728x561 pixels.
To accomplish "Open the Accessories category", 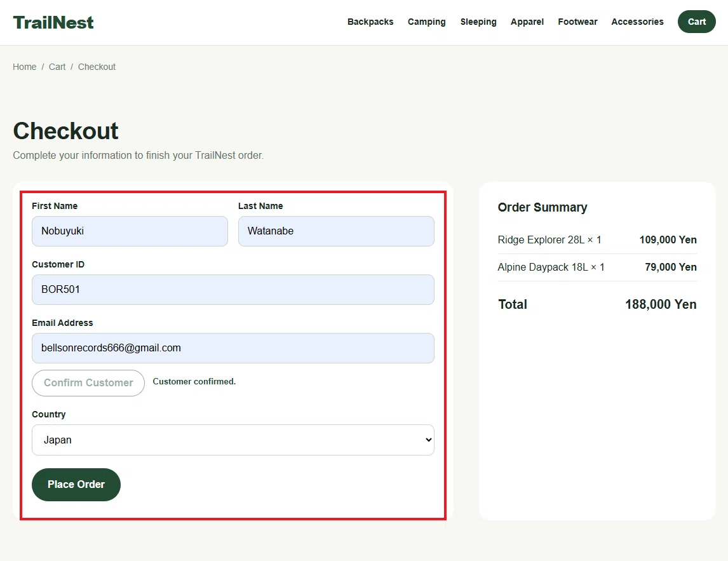I will point(637,22).
